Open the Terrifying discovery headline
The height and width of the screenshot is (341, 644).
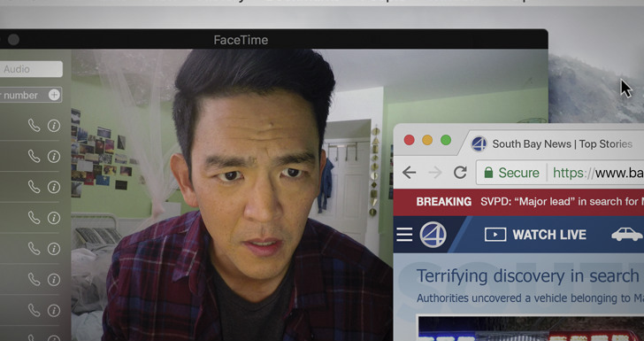(530, 276)
